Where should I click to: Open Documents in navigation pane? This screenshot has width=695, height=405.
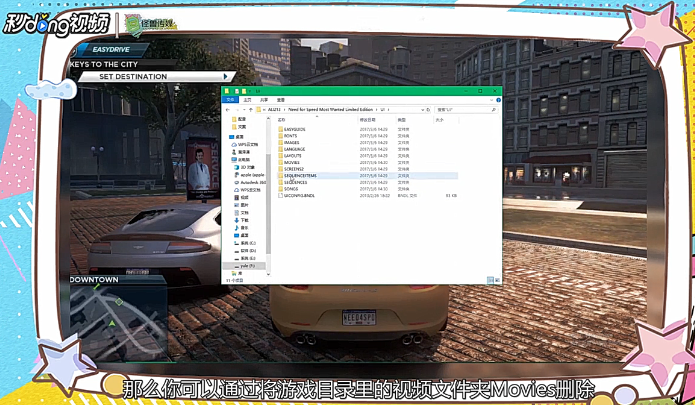[242, 213]
